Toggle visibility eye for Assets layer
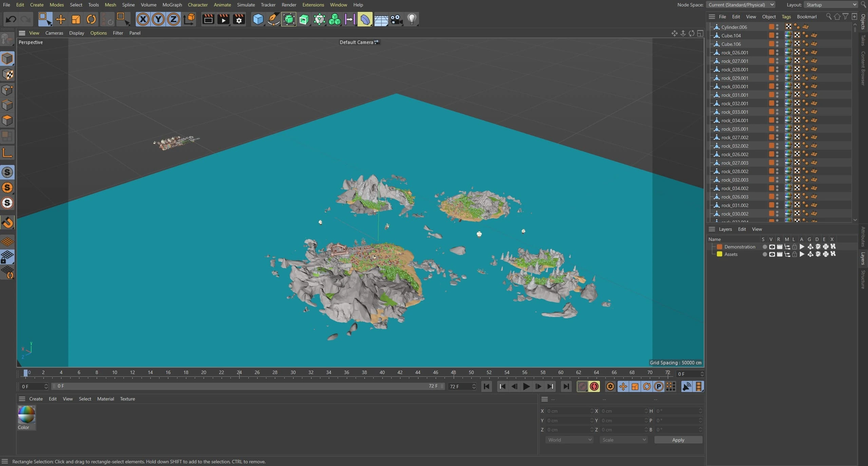Viewport: 868px width, 466px height. click(x=772, y=254)
